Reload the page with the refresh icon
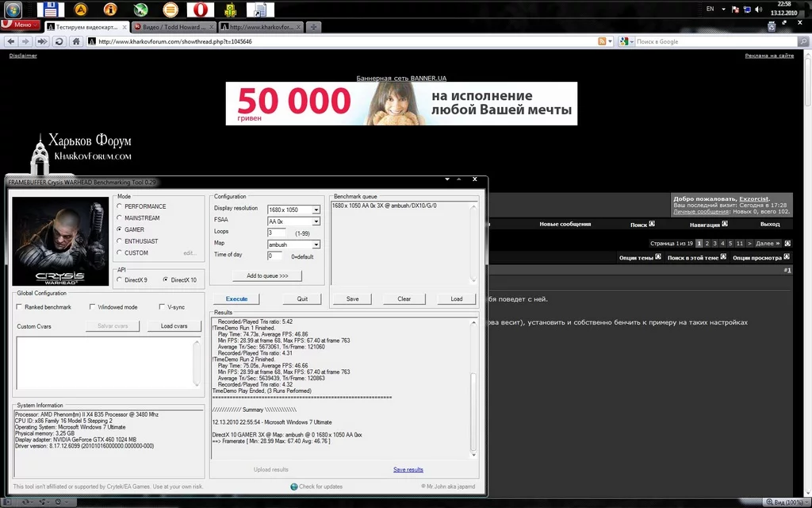 (x=59, y=41)
